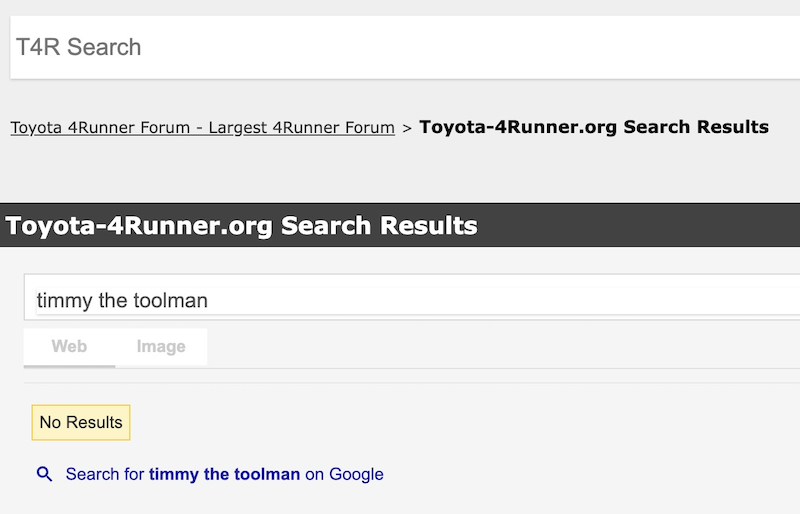
Task: Click the magnifying glass icon beside Google search link
Action: [x=44, y=474]
